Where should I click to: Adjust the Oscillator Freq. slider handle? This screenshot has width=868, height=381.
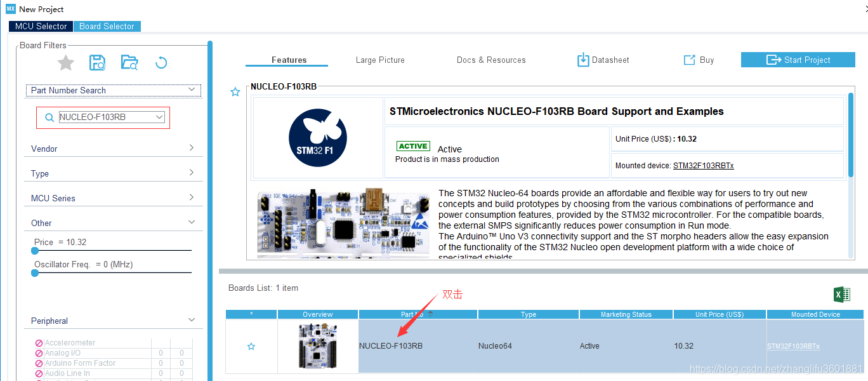pyautogui.click(x=35, y=273)
